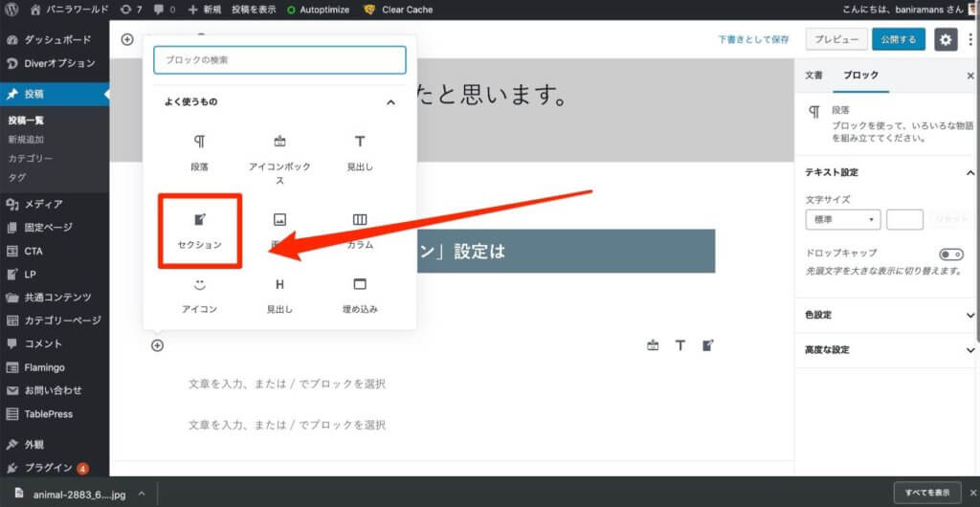Click the add block plus in top toolbar
This screenshot has height=507, width=980.
tap(127, 39)
